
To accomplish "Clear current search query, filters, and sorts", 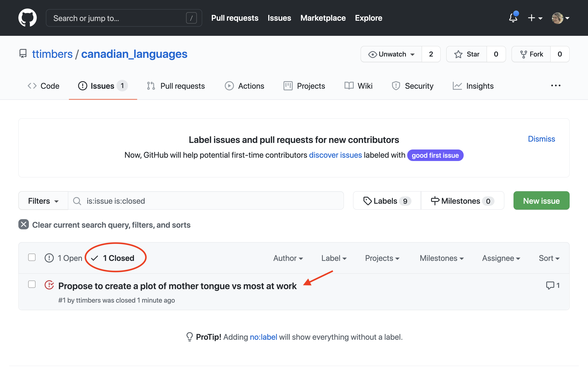I will [105, 225].
